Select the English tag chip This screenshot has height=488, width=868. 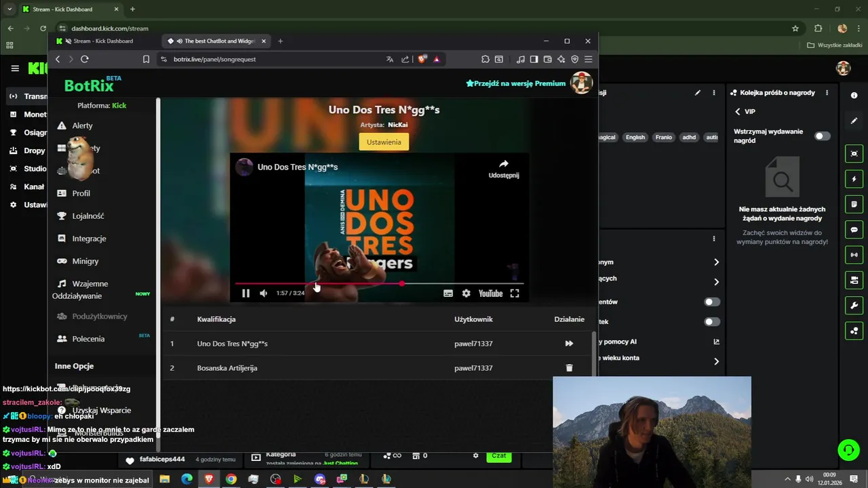point(635,137)
